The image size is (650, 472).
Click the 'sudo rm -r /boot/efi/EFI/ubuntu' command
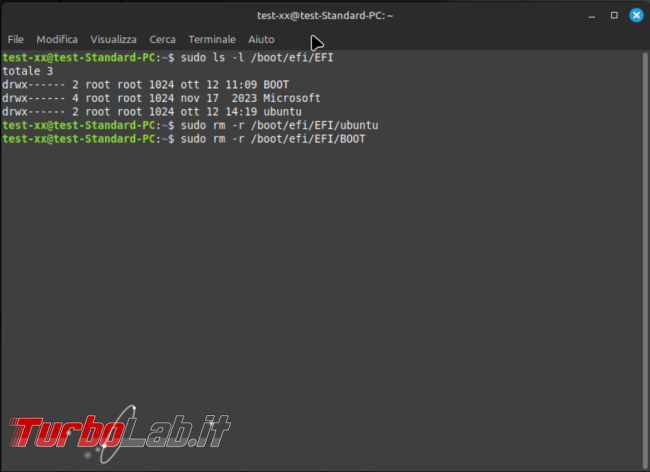tap(279, 126)
